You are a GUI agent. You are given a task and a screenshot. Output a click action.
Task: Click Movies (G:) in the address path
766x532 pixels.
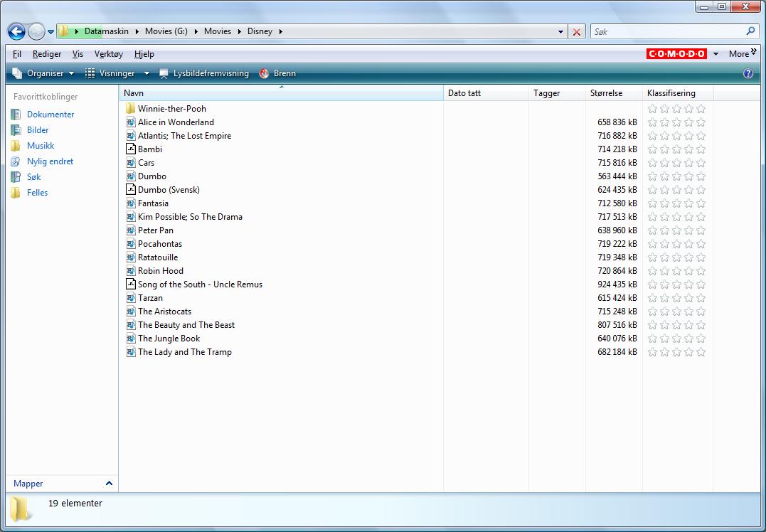pyautogui.click(x=166, y=31)
